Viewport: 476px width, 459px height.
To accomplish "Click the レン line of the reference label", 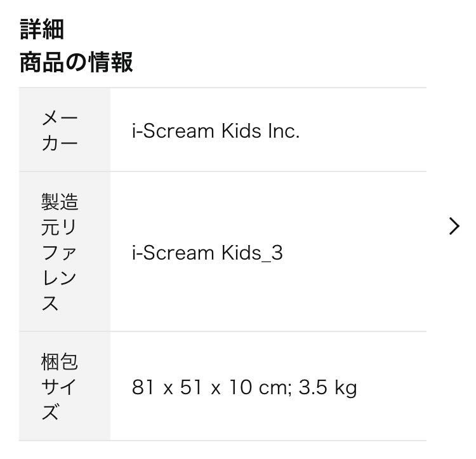I will [60, 277].
